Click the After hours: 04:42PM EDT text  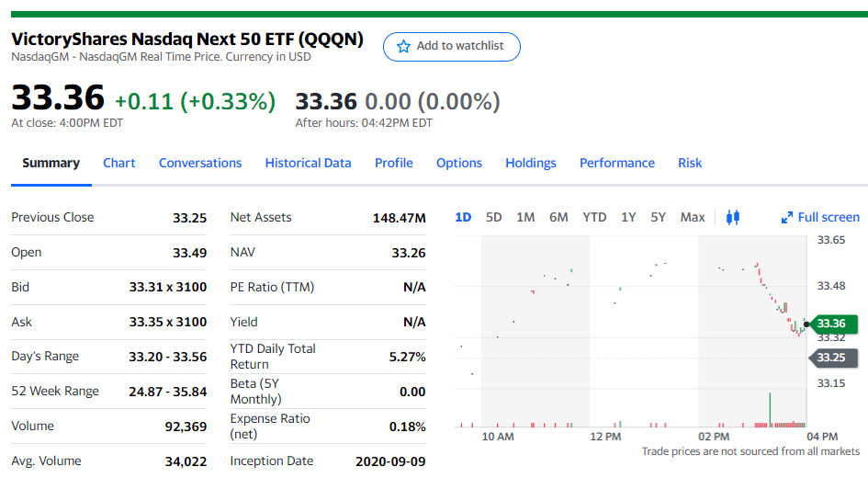tap(364, 123)
